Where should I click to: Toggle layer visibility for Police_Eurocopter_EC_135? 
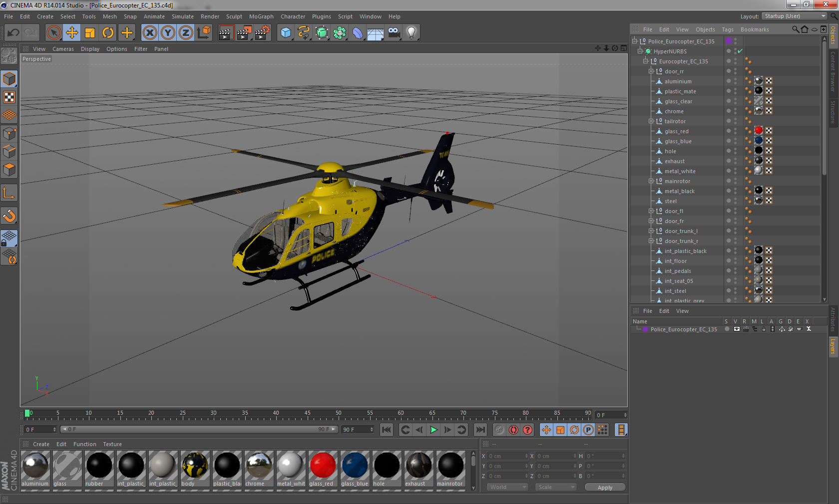click(x=737, y=329)
